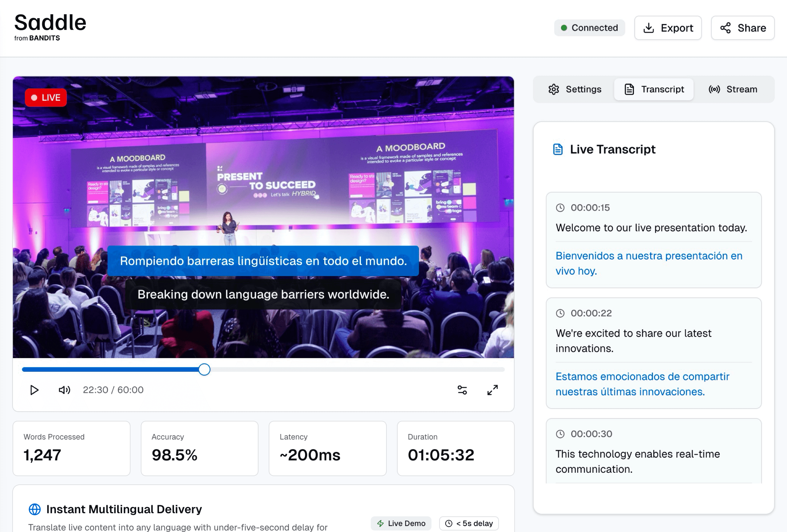Click the red LIVE badge on video
This screenshot has width=787, height=532.
point(46,97)
